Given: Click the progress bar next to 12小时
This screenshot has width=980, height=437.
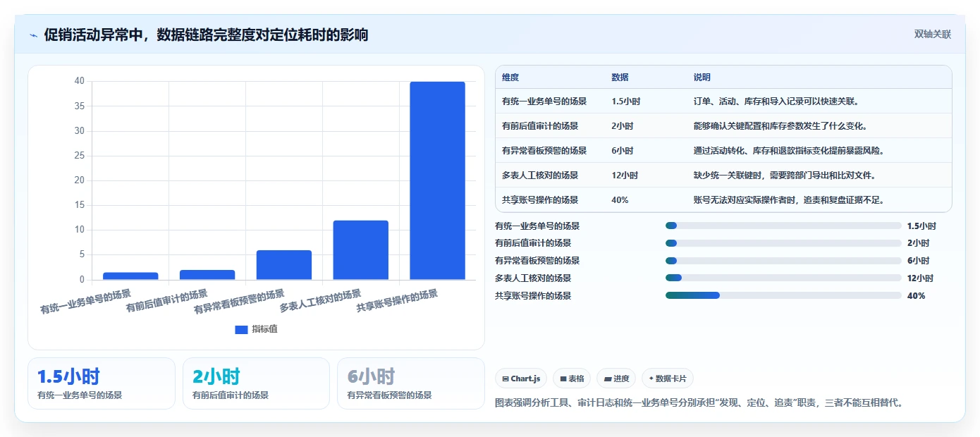Looking at the screenshot, I should tap(783, 278).
